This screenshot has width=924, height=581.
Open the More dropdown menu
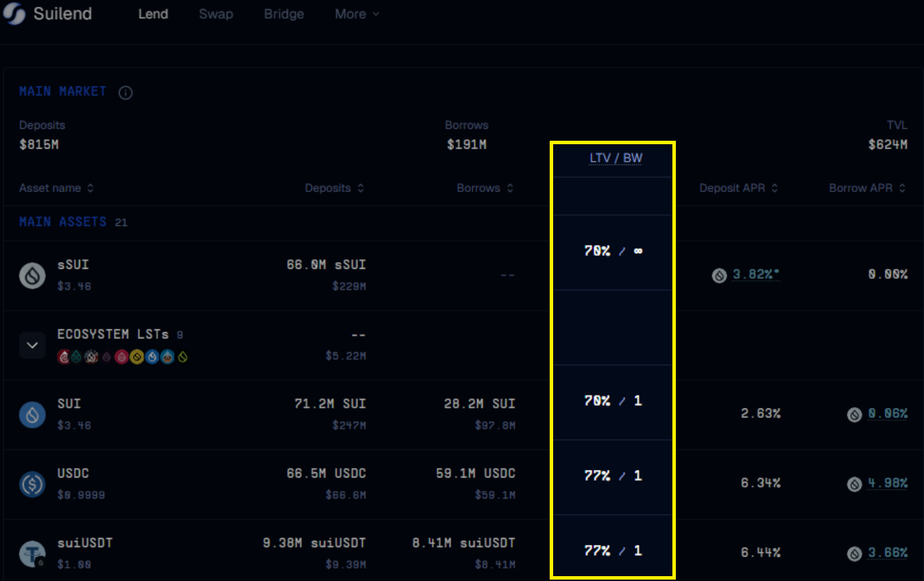[356, 15]
